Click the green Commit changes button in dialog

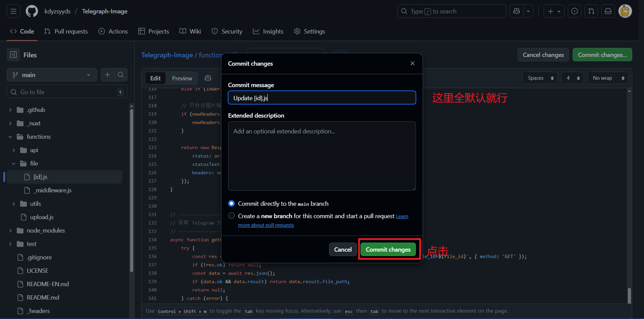coord(388,250)
